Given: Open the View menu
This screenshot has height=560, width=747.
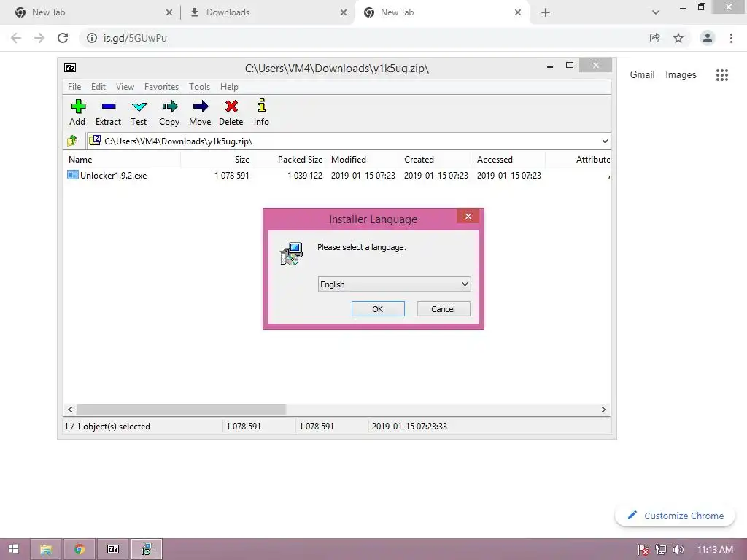Looking at the screenshot, I should click(x=125, y=87).
